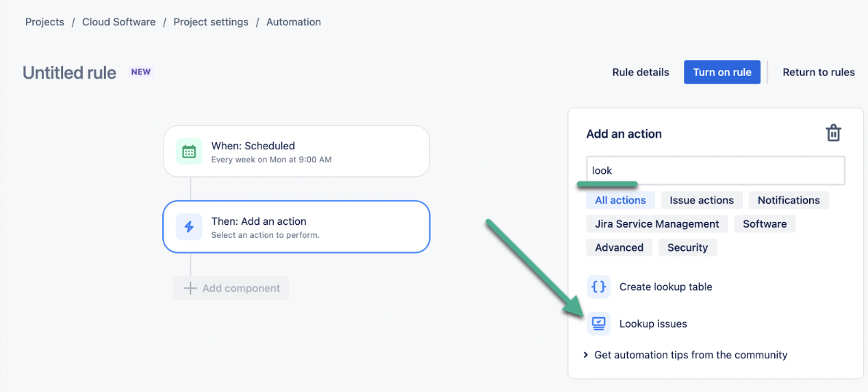Open Rule details
Viewport: 868px width, 392px height.
pos(641,72)
